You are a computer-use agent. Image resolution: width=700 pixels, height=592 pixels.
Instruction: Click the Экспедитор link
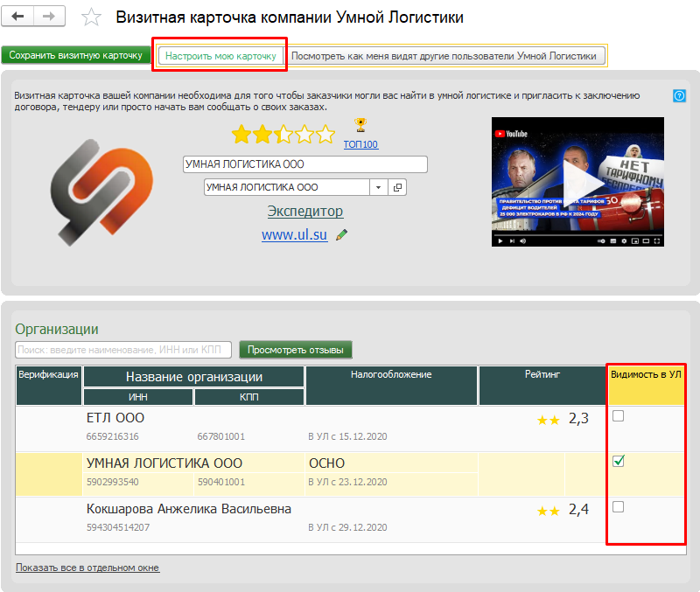click(x=305, y=211)
